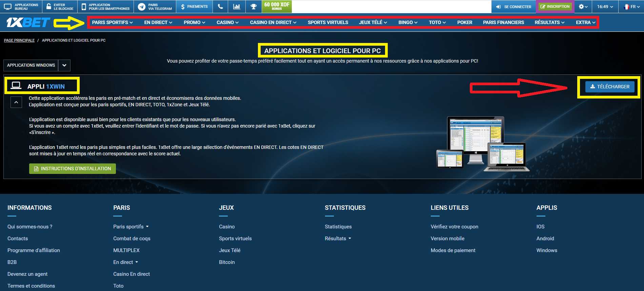Open Combat de coqs link

[132, 239]
